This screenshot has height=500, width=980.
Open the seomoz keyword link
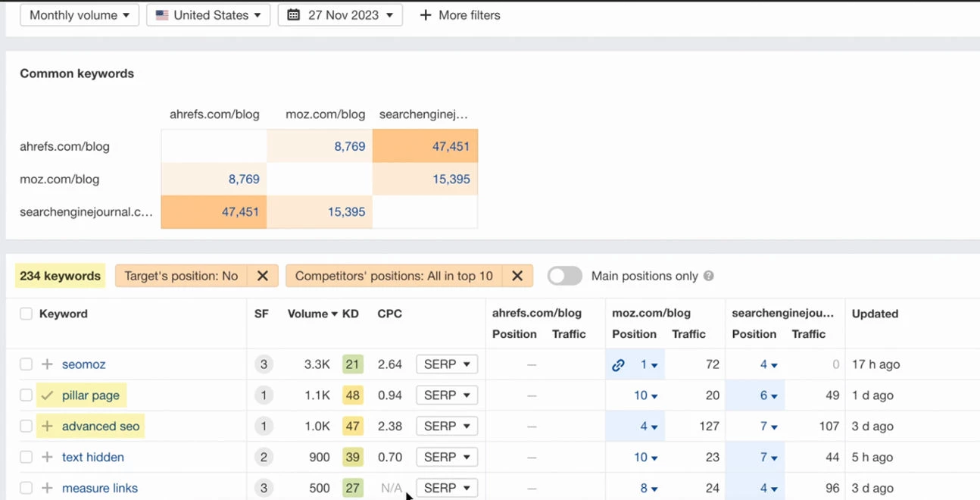coord(83,364)
